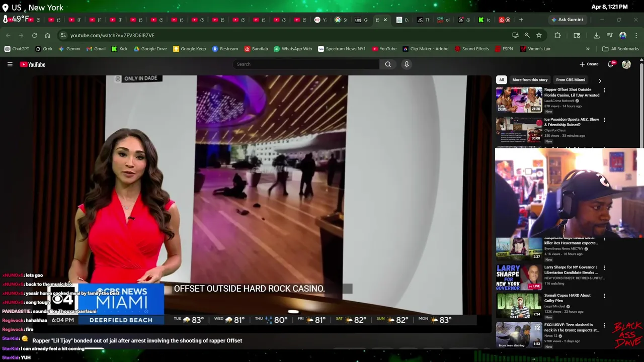
Task: Reload the page in Chrome
Action: click(34, 35)
